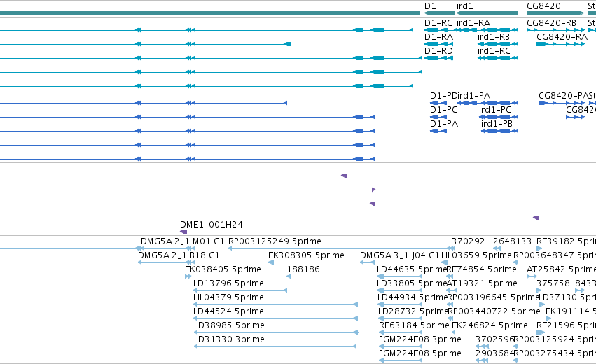Select the DME1-001H24 clone label
The width and height of the screenshot is (596, 364).
[212, 225]
